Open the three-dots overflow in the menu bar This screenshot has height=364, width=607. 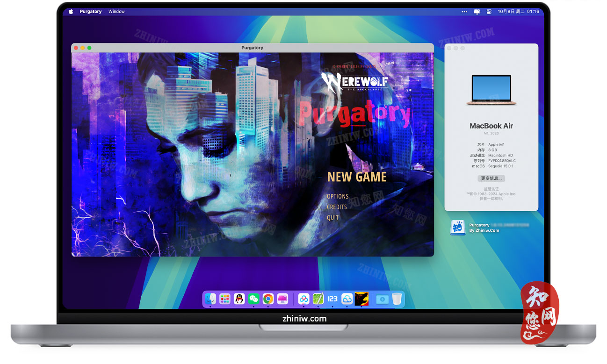pos(464,11)
